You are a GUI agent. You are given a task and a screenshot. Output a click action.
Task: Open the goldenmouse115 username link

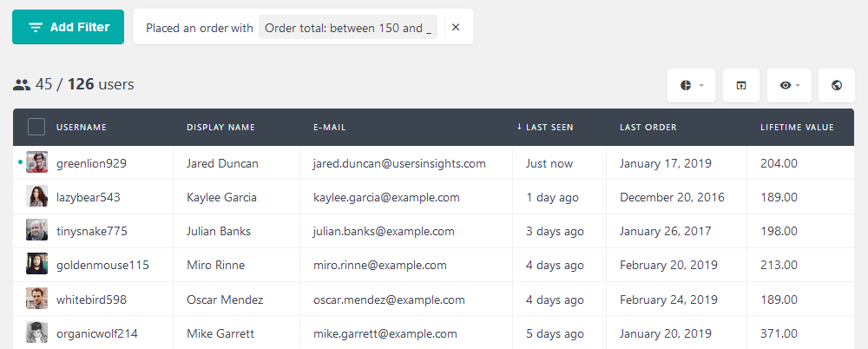click(102, 265)
